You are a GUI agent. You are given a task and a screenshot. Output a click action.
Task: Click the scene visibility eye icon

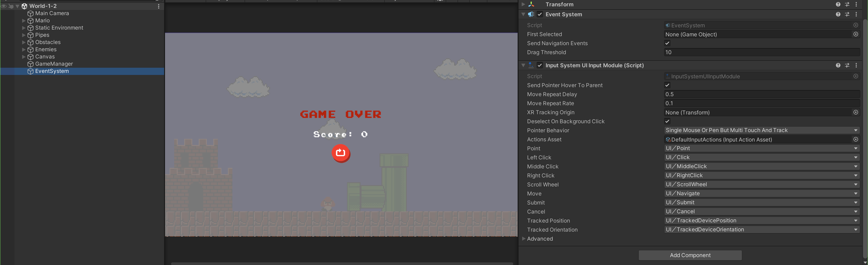[4, 6]
